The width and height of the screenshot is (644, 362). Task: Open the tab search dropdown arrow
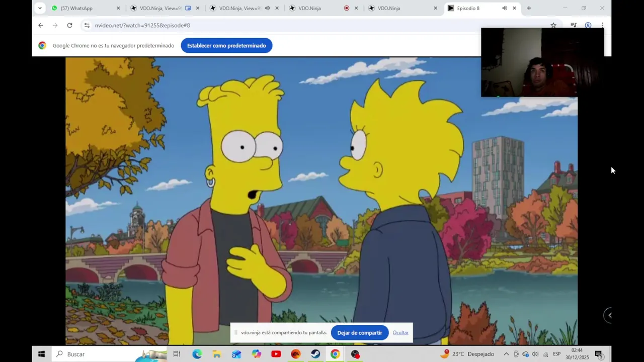pyautogui.click(x=40, y=8)
